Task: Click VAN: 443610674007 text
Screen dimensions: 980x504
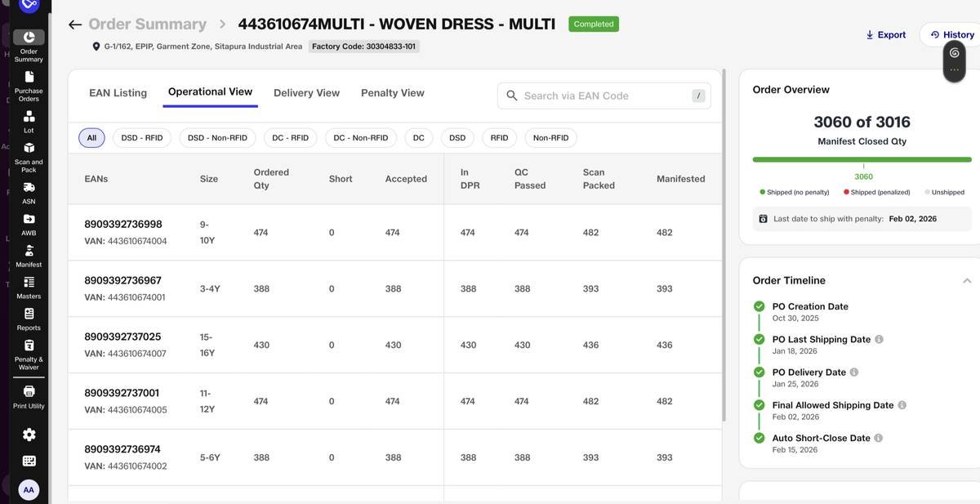Action: 126,354
